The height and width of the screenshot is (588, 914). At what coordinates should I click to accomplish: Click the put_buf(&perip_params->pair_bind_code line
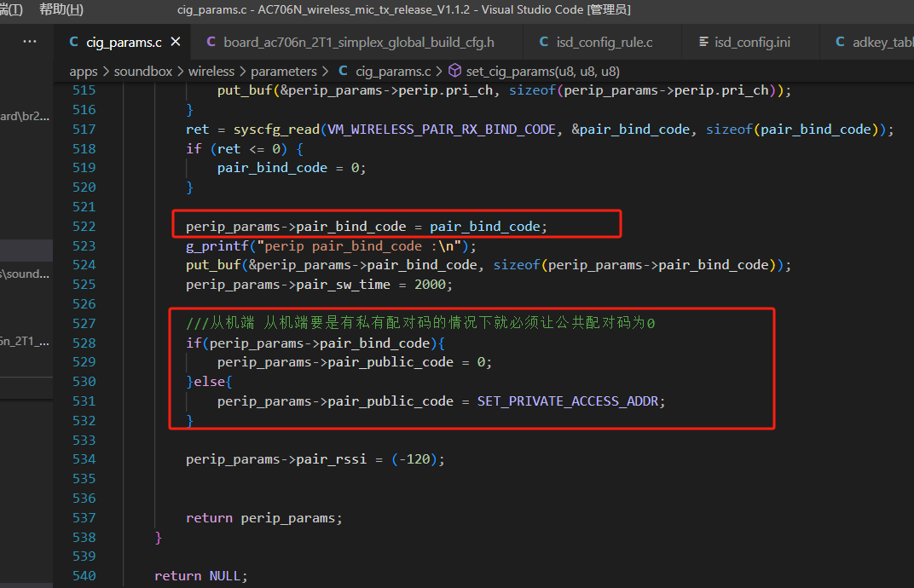point(489,265)
